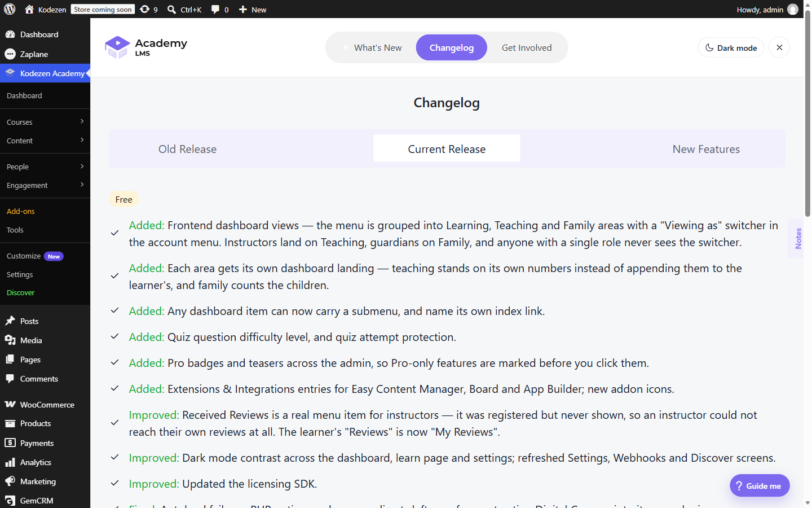Click the updates icon showing 9
Viewport: 812px width, 508px height.
click(x=145, y=9)
